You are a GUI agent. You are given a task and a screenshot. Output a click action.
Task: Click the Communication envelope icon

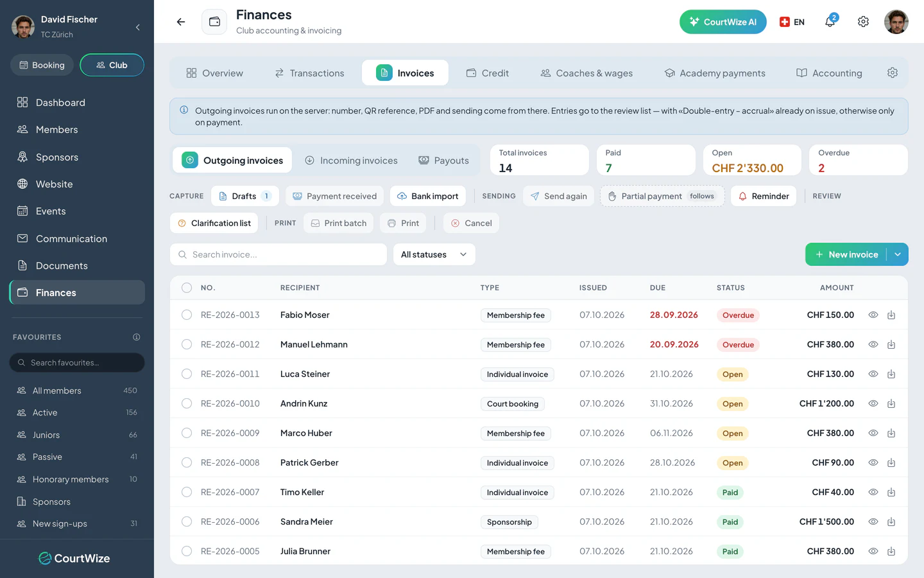click(22, 238)
